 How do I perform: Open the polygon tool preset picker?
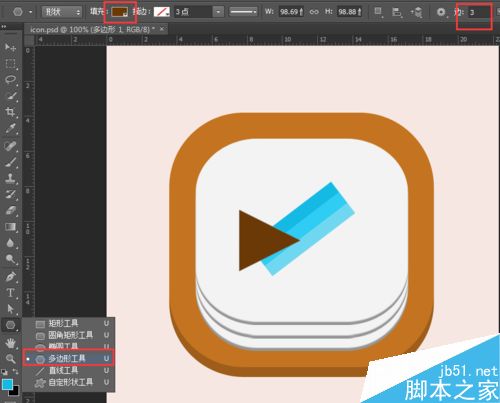[x=22, y=12]
